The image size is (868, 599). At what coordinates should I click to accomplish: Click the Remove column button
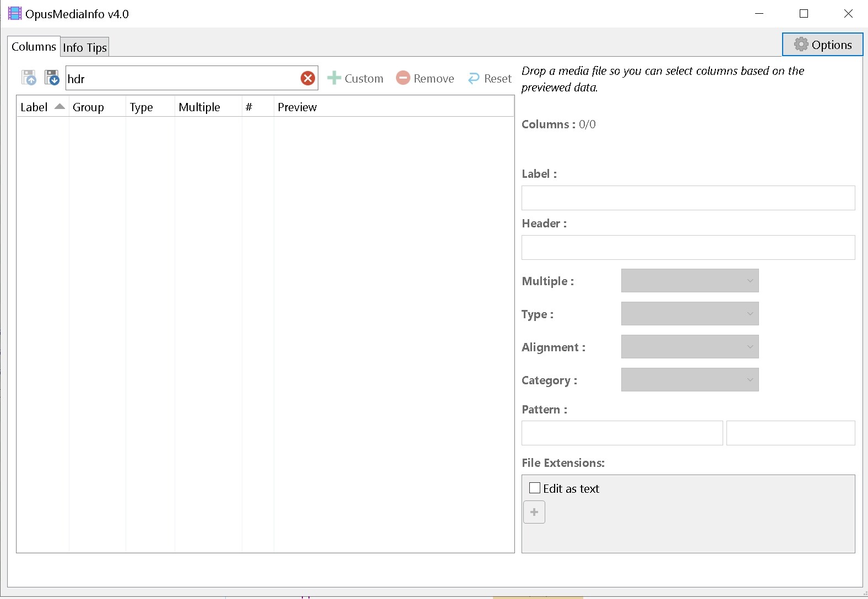(425, 78)
